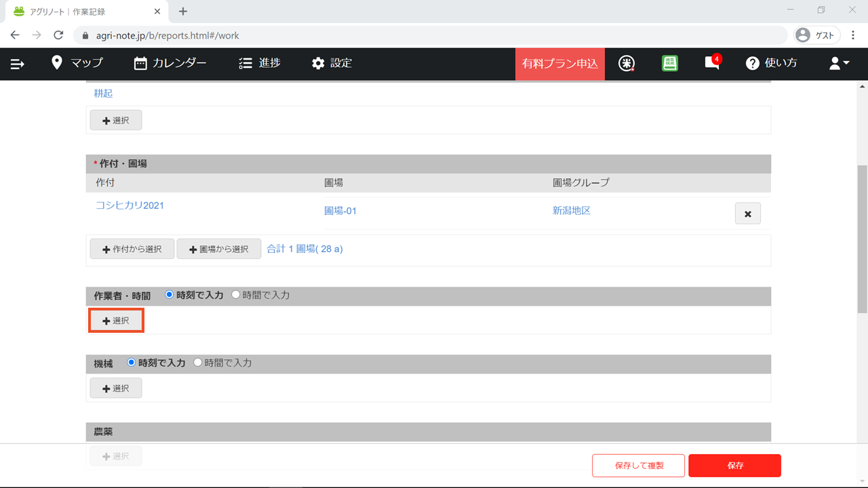This screenshot has height=488, width=868.
Task: Click the rice symbol circle icon
Action: pyautogui.click(x=627, y=63)
